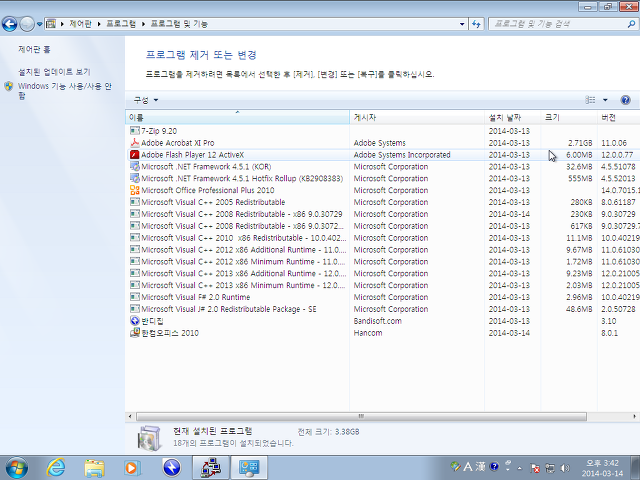The image size is (640, 480).
Task: Click the 반디집 program icon
Action: tap(135, 320)
